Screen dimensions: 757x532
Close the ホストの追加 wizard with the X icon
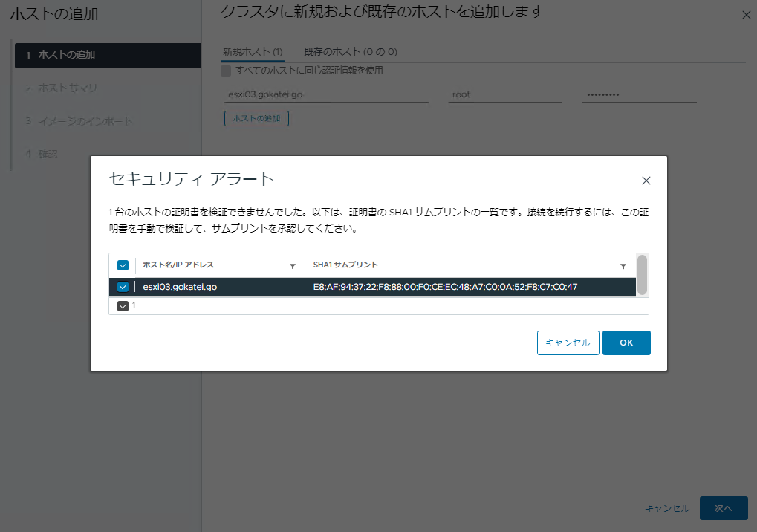tap(746, 13)
